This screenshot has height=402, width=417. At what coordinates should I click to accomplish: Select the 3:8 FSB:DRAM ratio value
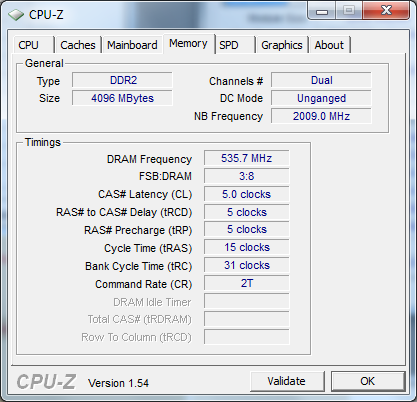coord(247,176)
